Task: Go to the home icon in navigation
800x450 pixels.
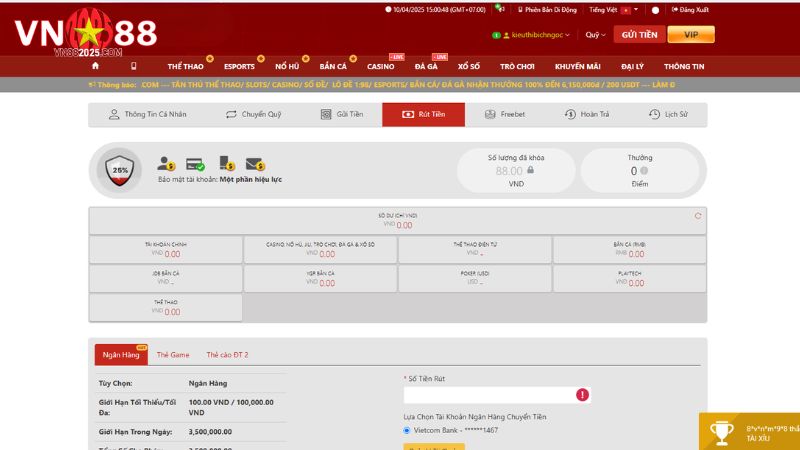Action: click(95, 66)
